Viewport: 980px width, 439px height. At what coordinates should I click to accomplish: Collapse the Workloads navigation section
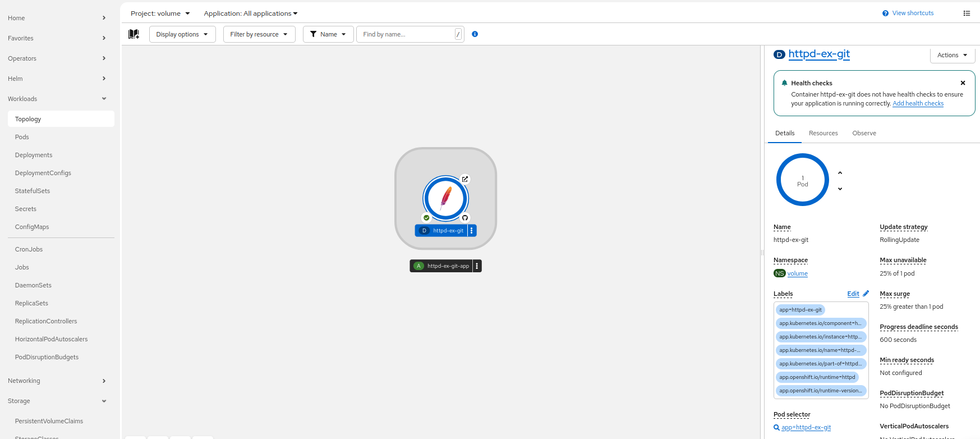pos(57,99)
